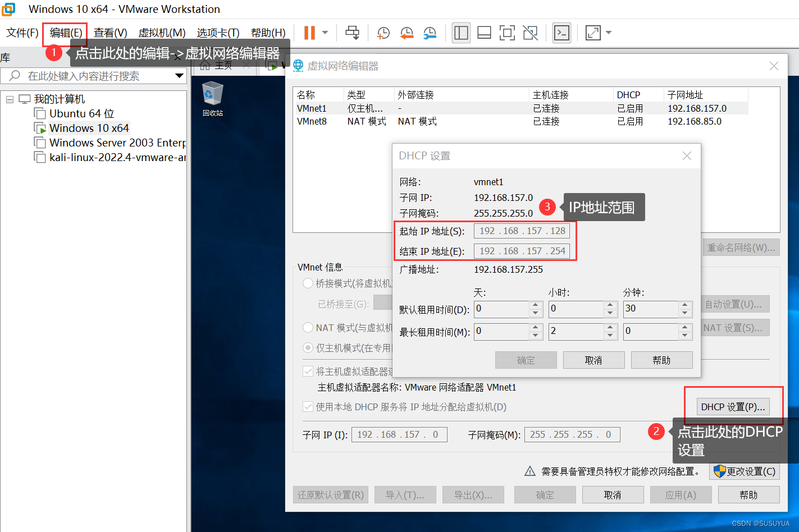Click the warning triangle icon near 需要具备管理员特权
The width and height of the screenshot is (799, 532).
(529, 471)
